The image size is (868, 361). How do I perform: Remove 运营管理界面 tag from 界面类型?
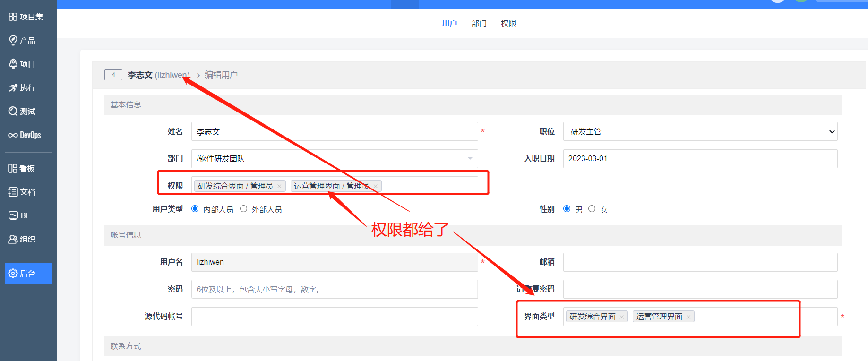(x=688, y=317)
